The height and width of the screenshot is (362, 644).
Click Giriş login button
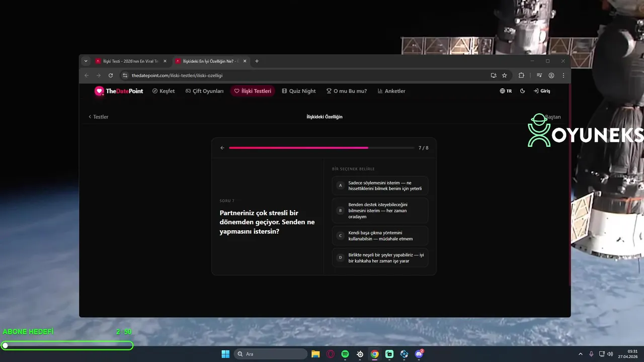(542, 91)
